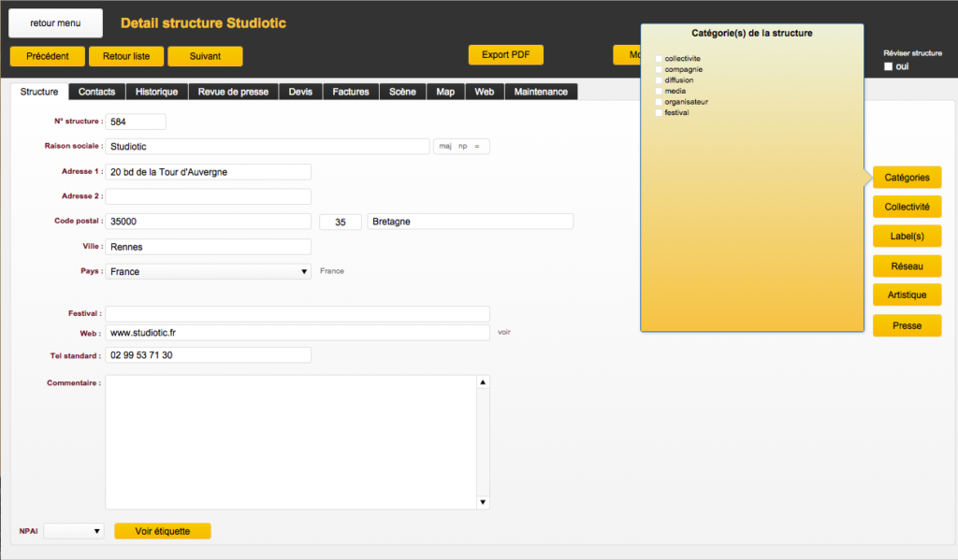Check the organisateur category checkbox
958x560 pixels.
(659, 102)
